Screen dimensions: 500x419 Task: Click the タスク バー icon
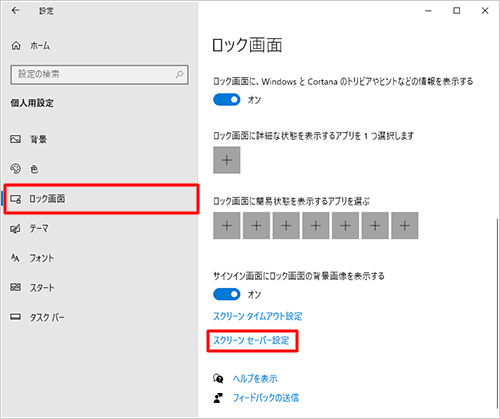click(x=15, y=317)
